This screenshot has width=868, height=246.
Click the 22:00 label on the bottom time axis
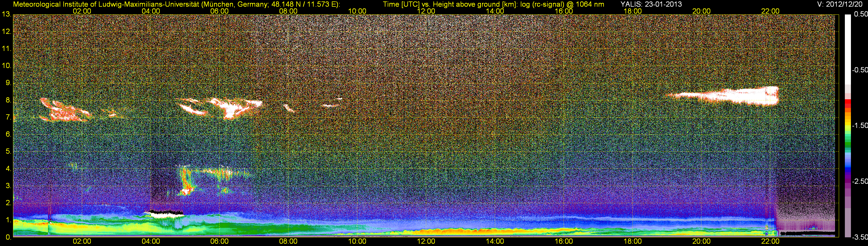[770, 241]
